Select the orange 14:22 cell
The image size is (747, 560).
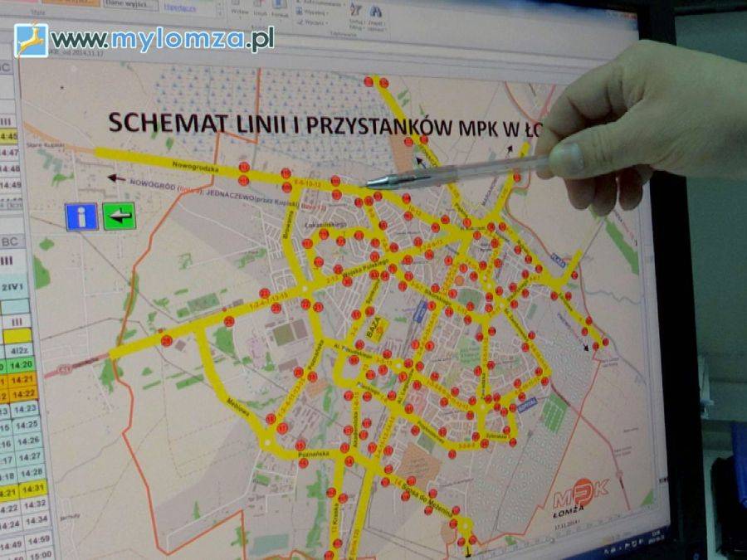23,394
